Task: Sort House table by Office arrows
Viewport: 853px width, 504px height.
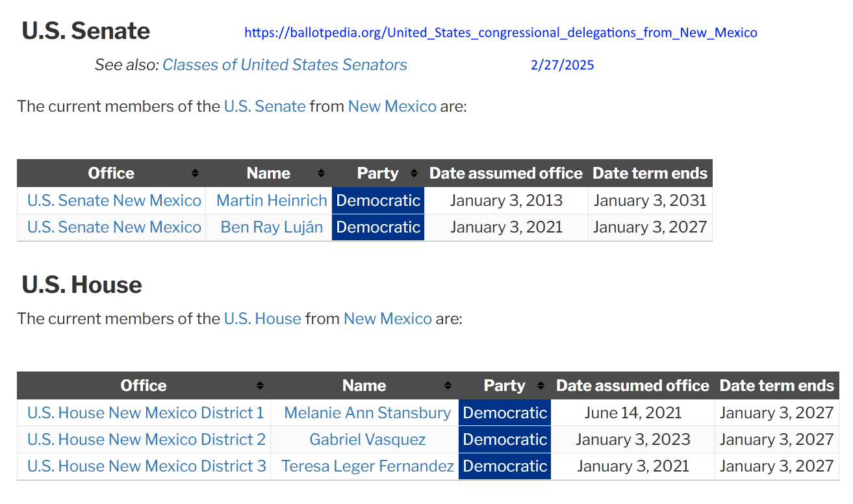Action: (x=260, y=386)
